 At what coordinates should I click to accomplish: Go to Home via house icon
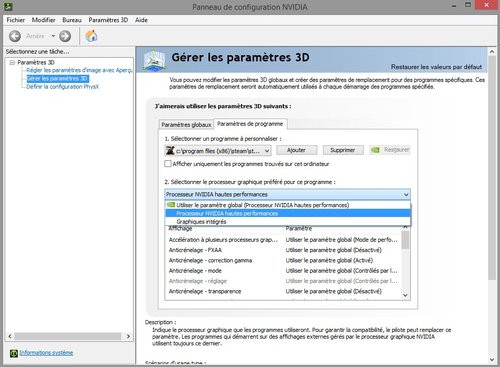[x=91, y=36]
